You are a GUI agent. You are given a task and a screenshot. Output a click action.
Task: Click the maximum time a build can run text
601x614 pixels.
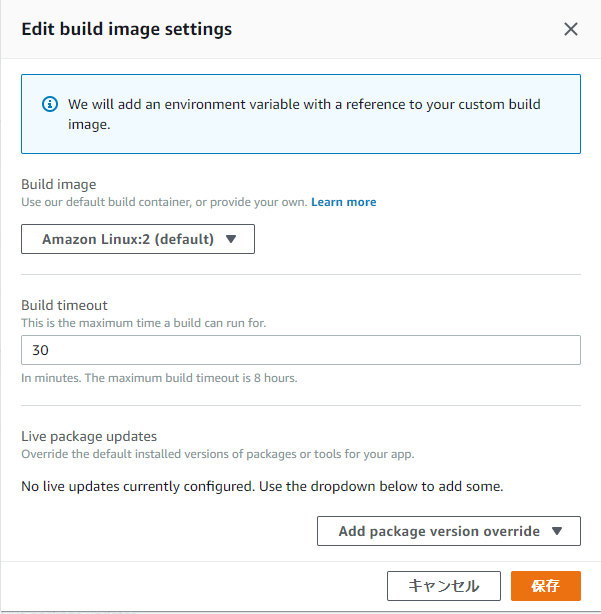[144, 322]
